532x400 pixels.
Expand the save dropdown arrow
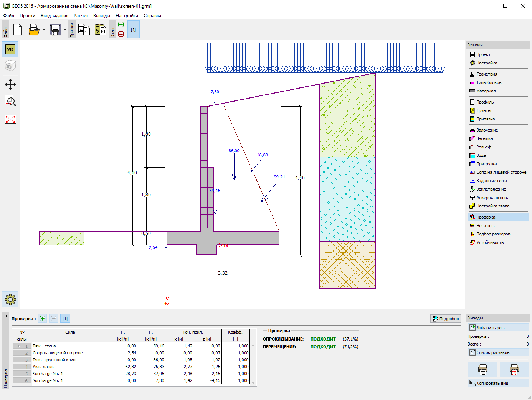pos(65,30)
